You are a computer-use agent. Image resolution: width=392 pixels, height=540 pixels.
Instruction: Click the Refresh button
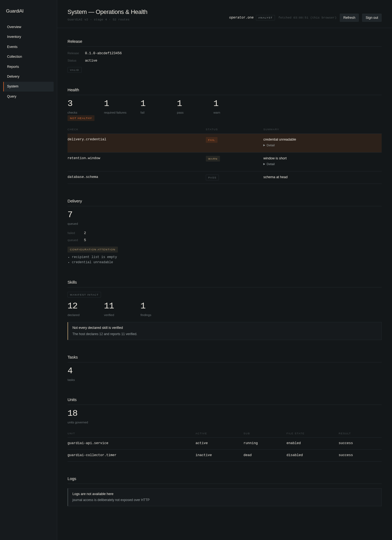pos(349,18)
